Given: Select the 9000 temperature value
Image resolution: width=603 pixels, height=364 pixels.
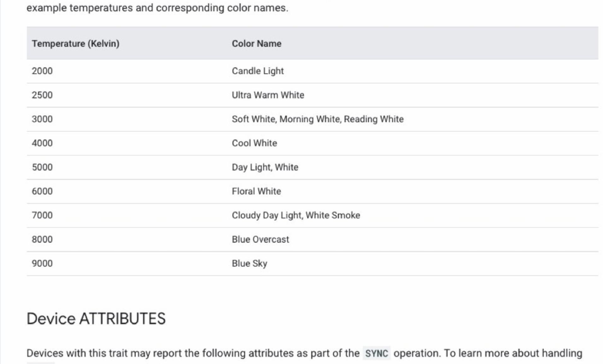Looking at the screenshot, I should pos(42,263).
